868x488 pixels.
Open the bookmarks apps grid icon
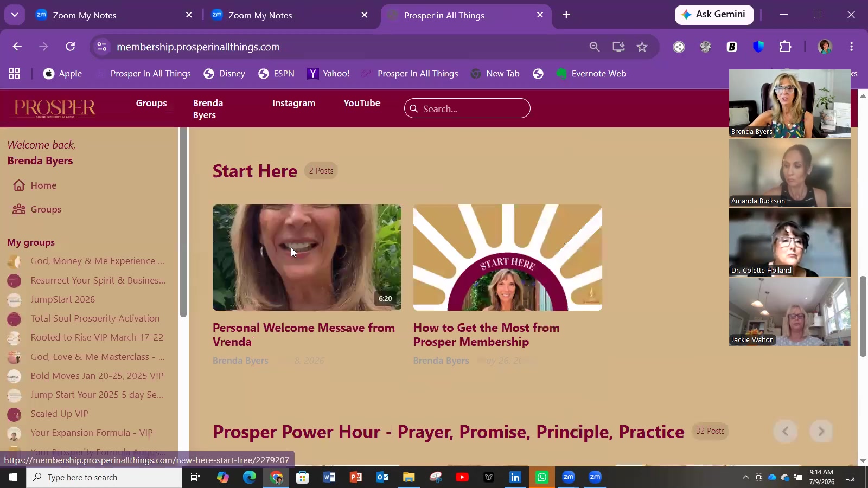(x=15, y=74)
